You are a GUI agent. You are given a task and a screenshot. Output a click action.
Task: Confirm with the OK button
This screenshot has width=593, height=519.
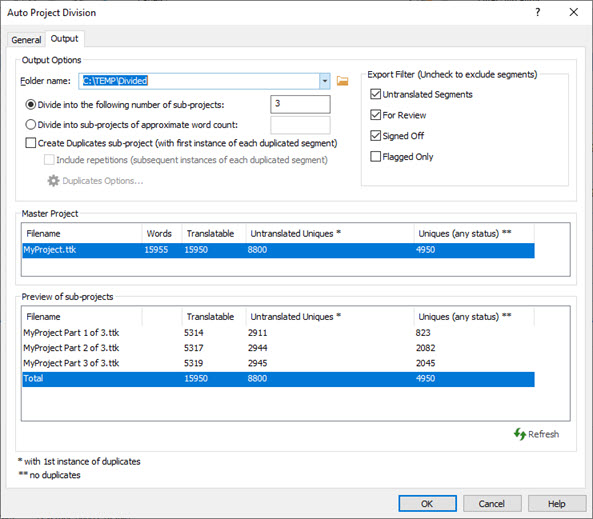point(427,503)
